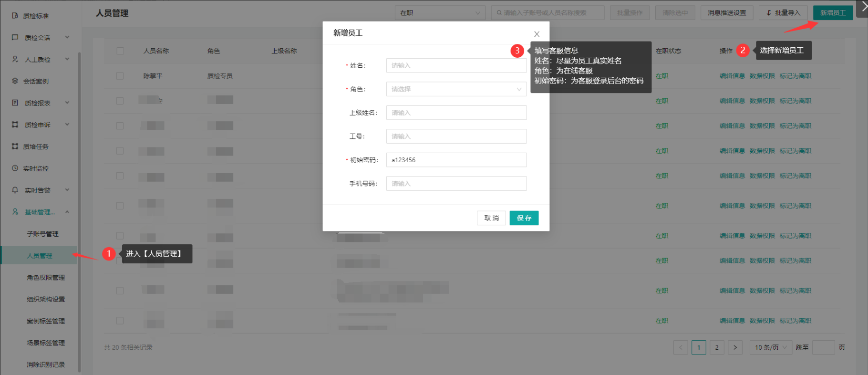868x375 pixels.
Task: Focus the 上级姓名 input field
Action: pyautogui.click(x=456, y=113)
